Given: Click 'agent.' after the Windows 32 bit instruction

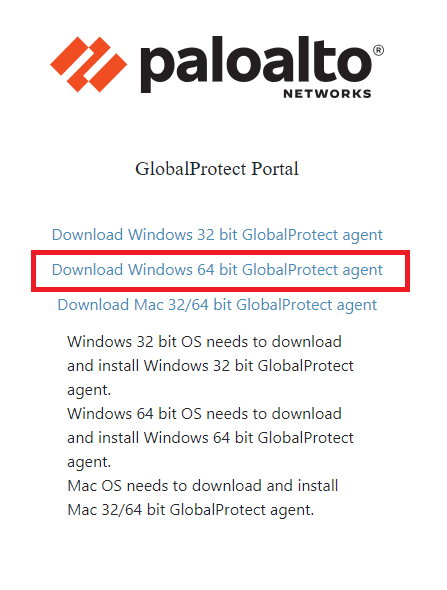Looking at the screenshot, I should pos(89,391).
